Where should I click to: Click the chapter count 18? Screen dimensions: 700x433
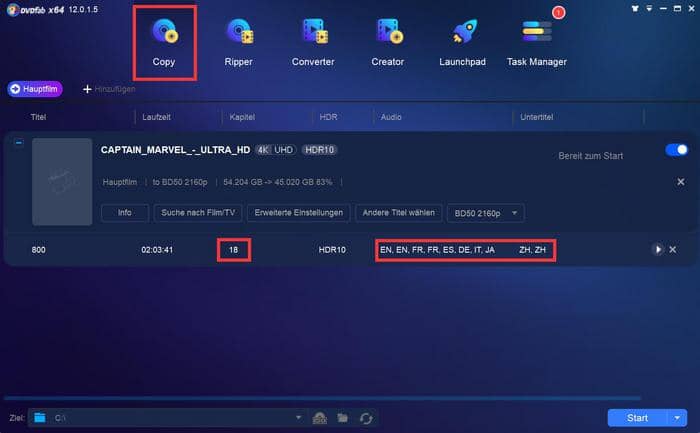click(x=233, y=250)
